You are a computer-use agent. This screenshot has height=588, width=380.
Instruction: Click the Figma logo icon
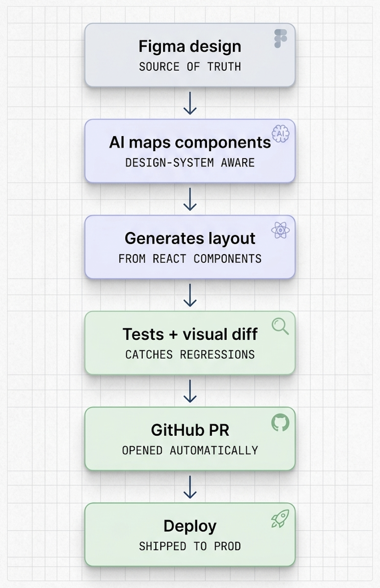click(280, 39)
